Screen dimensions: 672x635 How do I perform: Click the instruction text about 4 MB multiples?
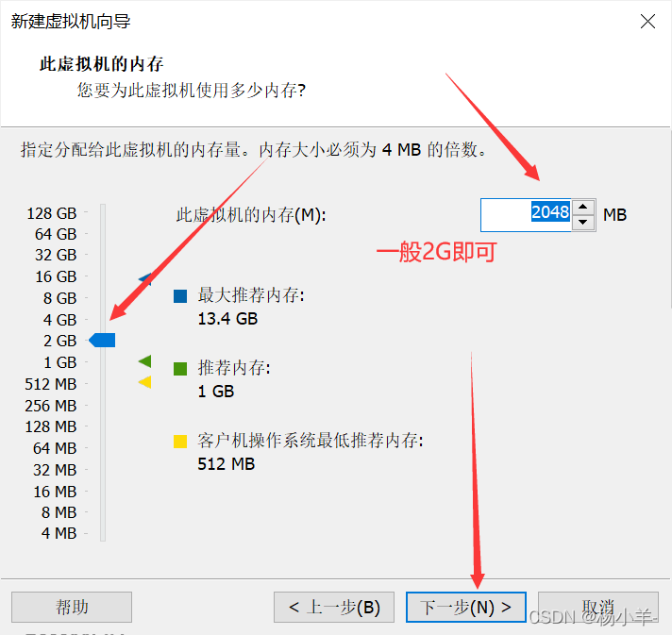pos(254,150)
